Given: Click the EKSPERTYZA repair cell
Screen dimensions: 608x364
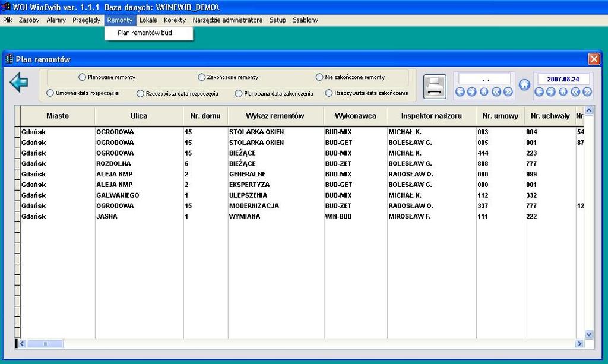Looking at the screenshot, I should click(x=275, y=185).
